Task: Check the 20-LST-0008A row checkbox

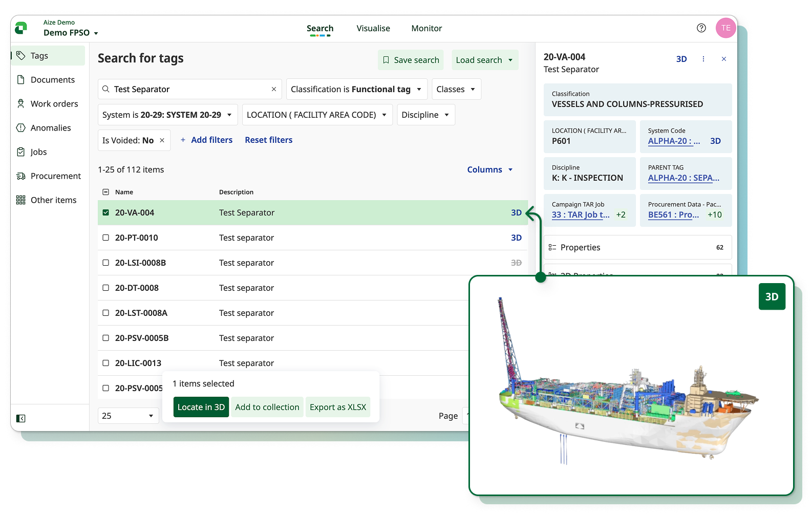Action: pyautogui.click(x=106, y=313)
